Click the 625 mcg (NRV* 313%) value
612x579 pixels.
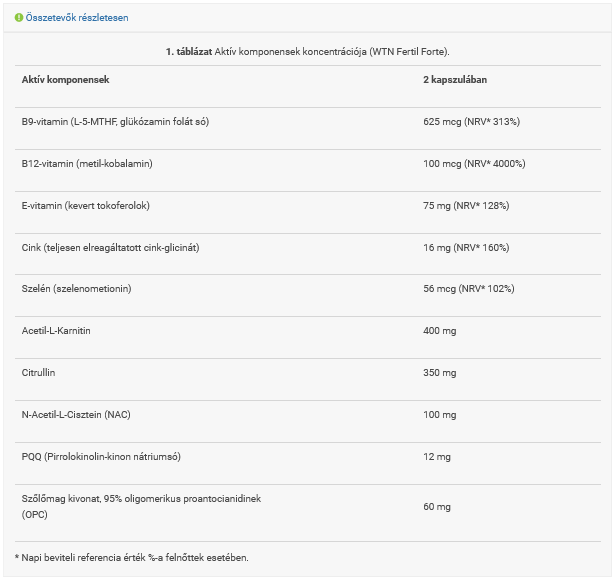point(471,121)
